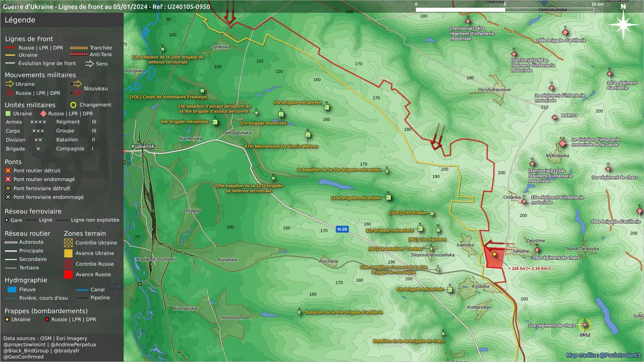Image resolution: width=644 pixels, height=362 pixels.
Task: Click the '29/12' date label
Action: 585,335
